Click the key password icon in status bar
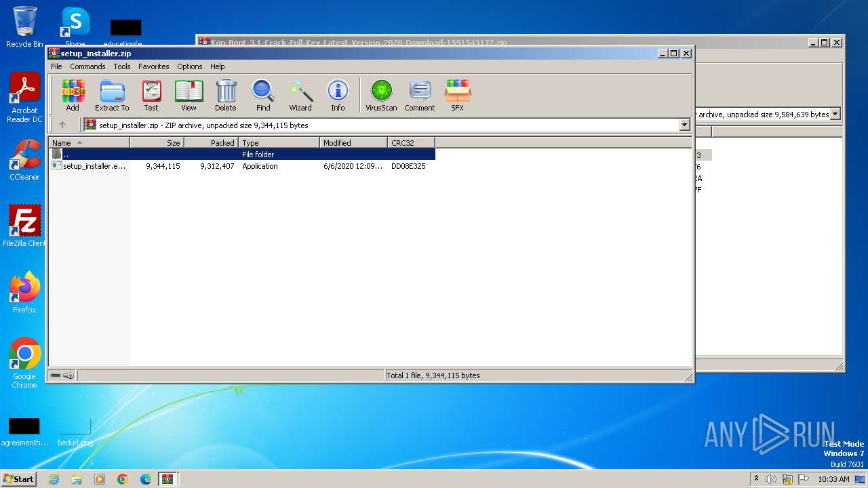The image size is (868, 488). (68, 375)
